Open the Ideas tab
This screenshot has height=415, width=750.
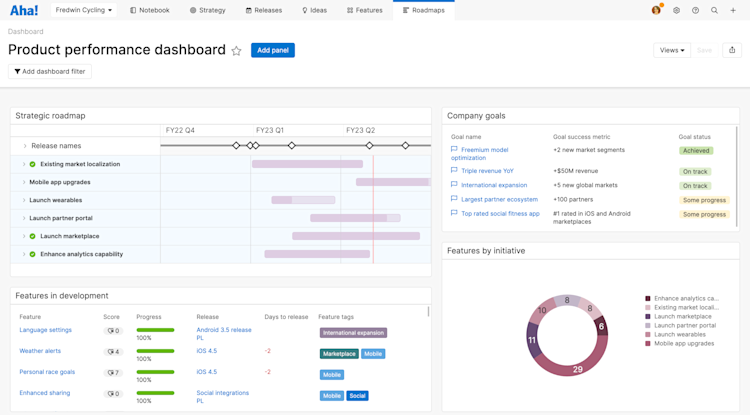pos(314,10)
